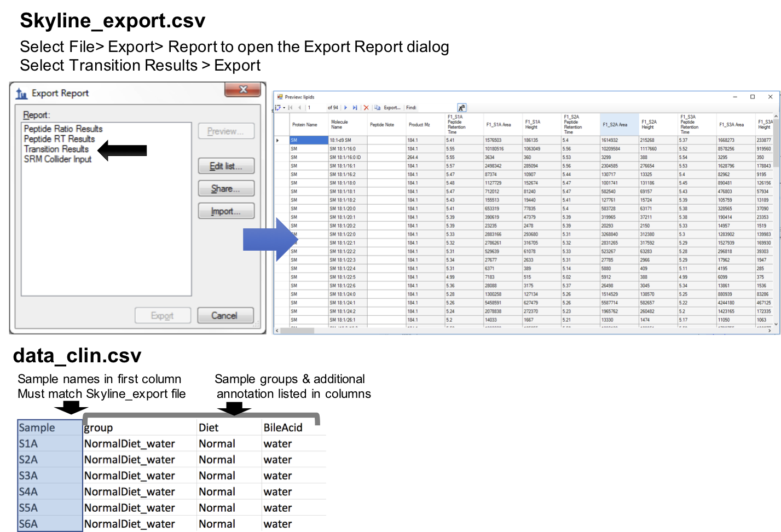781x532 pixels.
Task: Click the 10180516 area value cell
Action: (503, 149)
